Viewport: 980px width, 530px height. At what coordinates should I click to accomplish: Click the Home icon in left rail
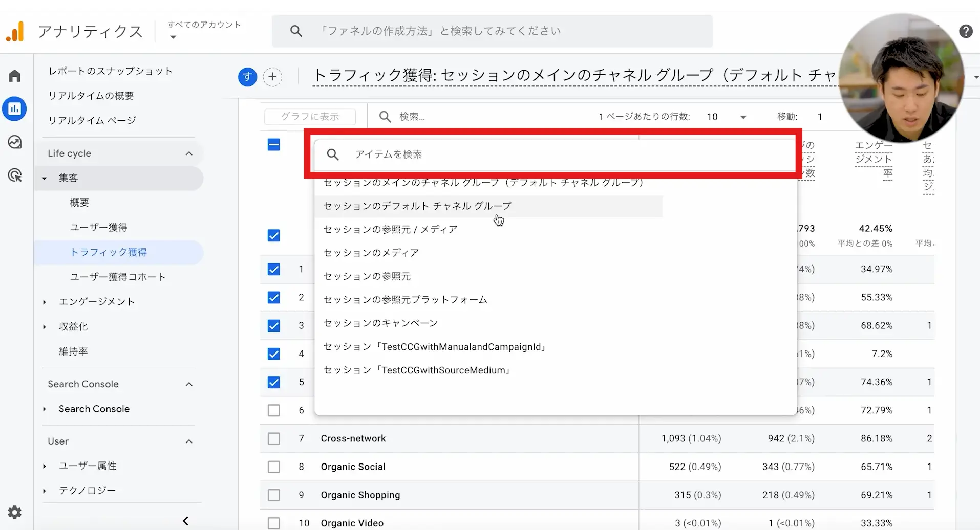click(x=15, y=76)
